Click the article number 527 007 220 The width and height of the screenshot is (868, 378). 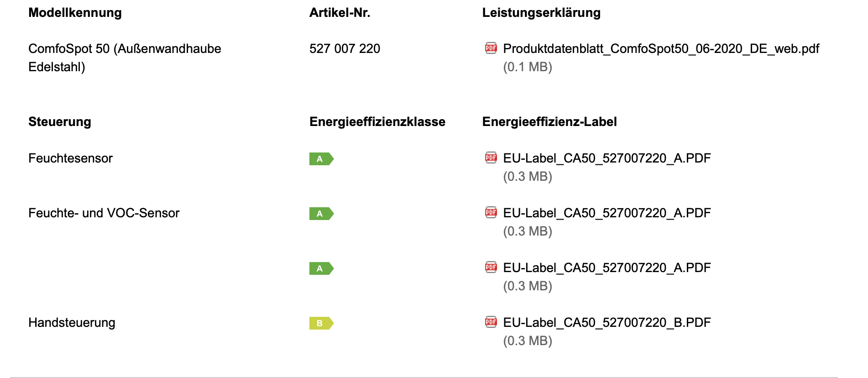tap(345, 48)
